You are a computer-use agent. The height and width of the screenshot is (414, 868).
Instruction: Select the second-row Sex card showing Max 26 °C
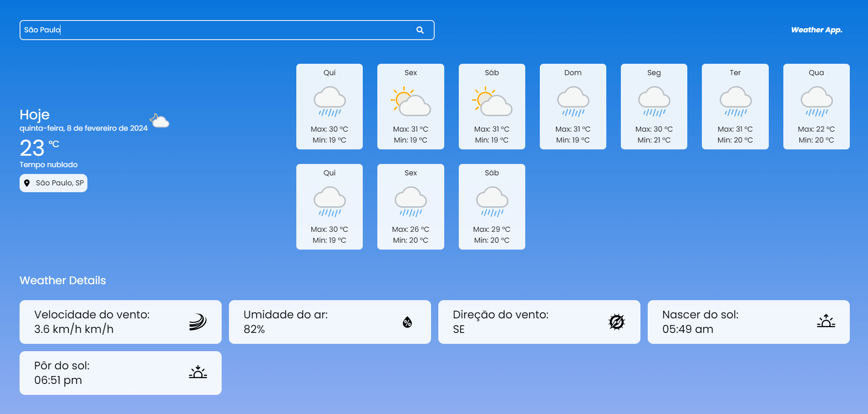pyautogui.click(x=411, y=206)
